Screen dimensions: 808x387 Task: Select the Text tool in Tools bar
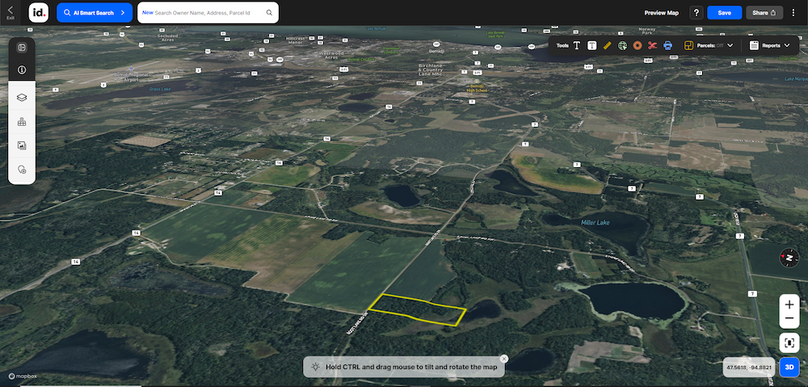coord(577,45)
